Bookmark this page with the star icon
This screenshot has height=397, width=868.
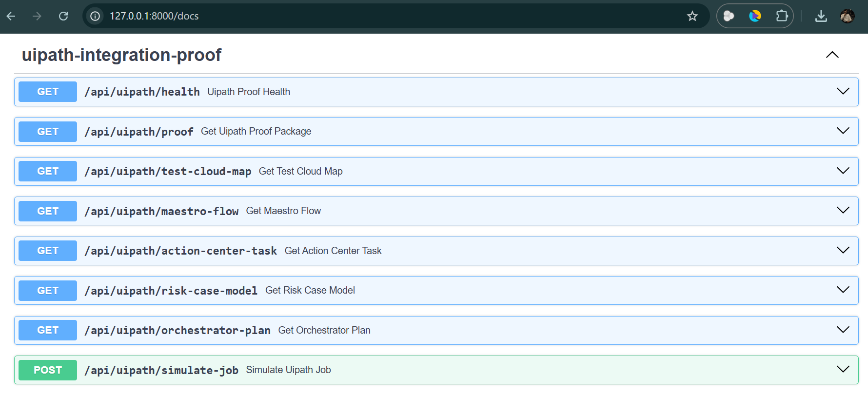(692, 16)
